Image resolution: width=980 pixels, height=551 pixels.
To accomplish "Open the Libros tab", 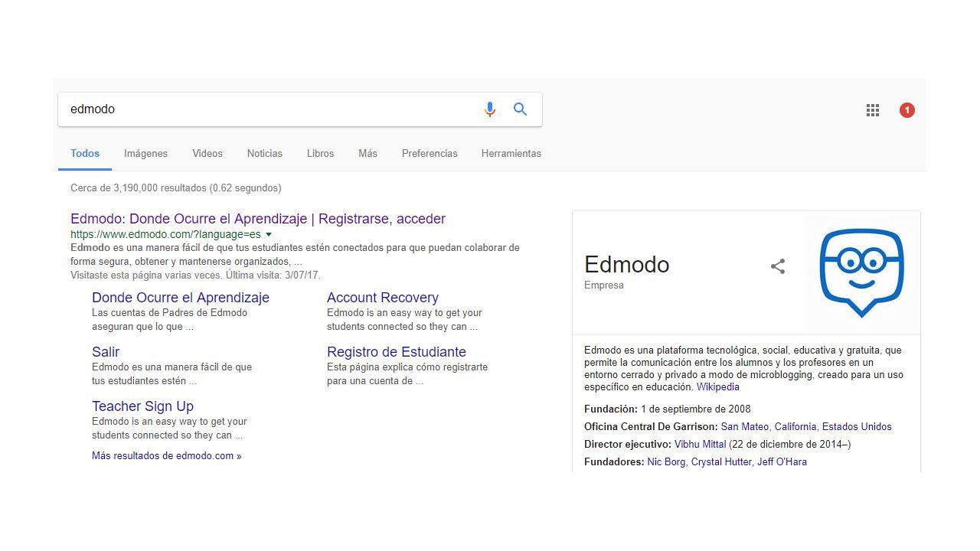I will [x=320, y=153].
